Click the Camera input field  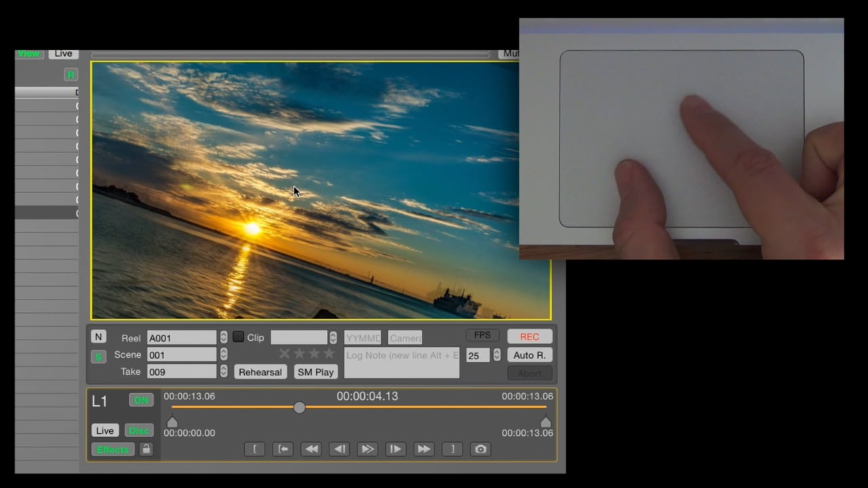(405, 337)
